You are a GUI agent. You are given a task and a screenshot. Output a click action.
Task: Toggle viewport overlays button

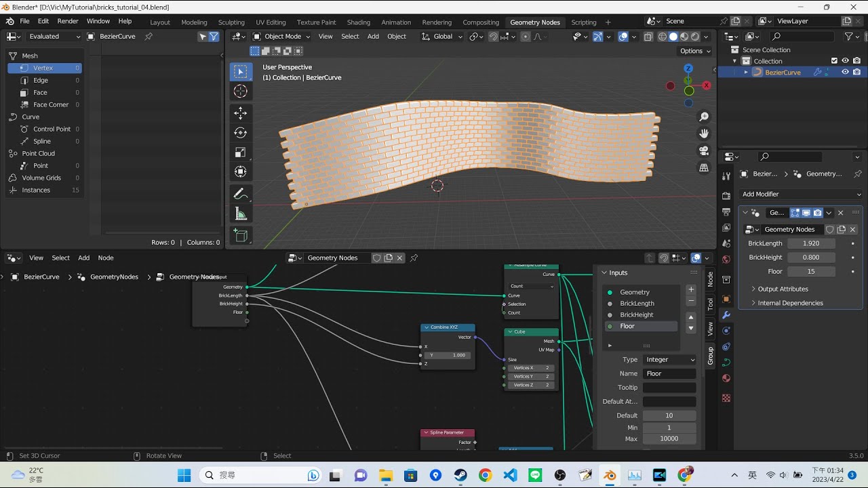click(x=623, y=37)
